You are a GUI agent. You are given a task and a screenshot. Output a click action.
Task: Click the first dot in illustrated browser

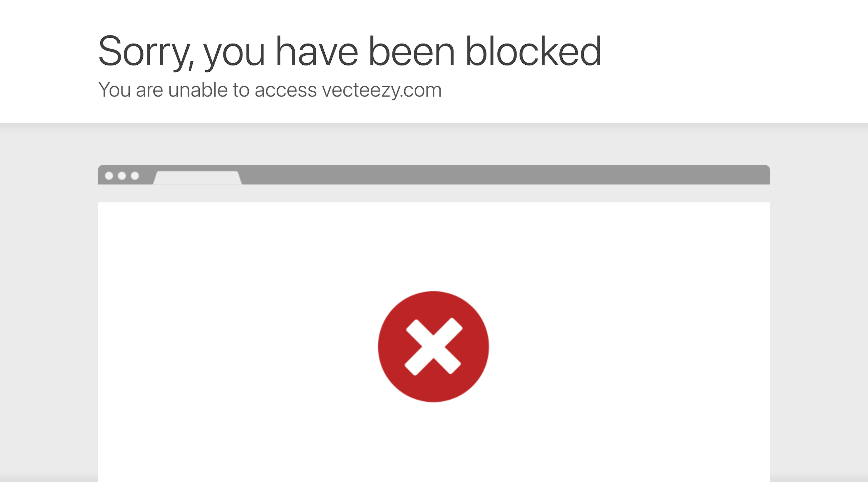[x=109, y=176]
